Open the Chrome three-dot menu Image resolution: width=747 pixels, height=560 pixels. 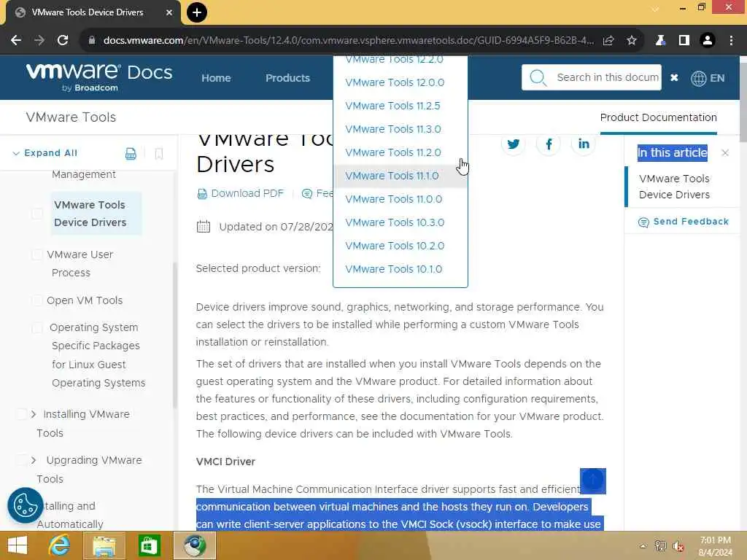(731, 41)
